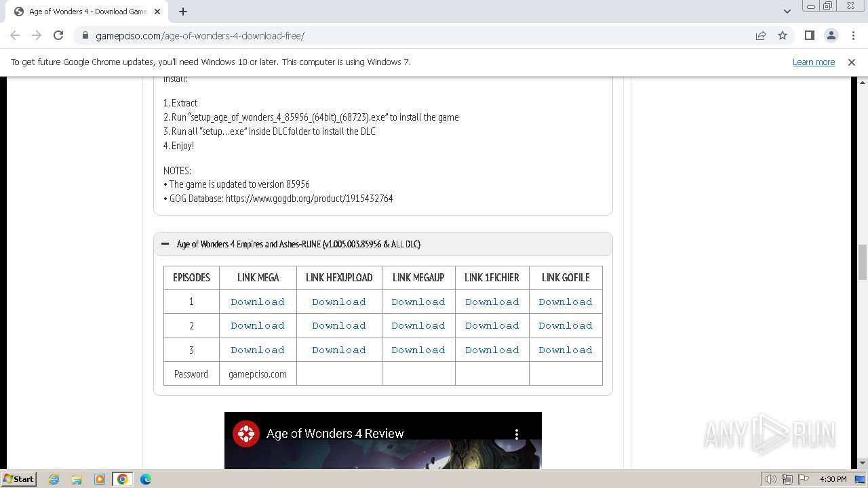The height and width of the screenshot is (488, 868).
Task: Download episode 2 from HEXUPLOAD
Action: tap(339, 325)
